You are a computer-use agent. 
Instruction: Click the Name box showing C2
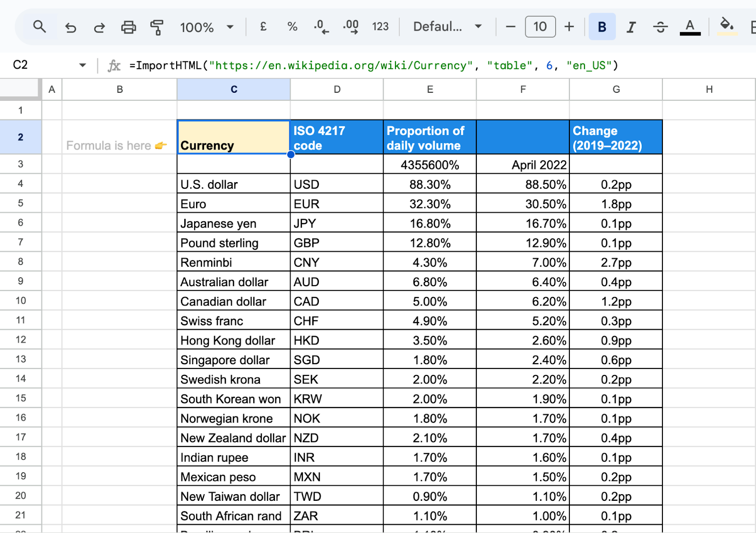20,65
